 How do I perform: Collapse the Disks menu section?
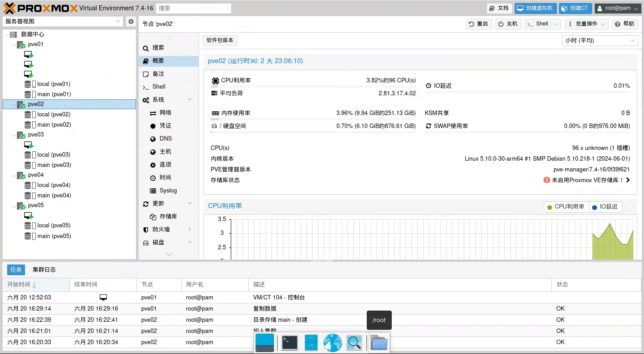(190, 243)
